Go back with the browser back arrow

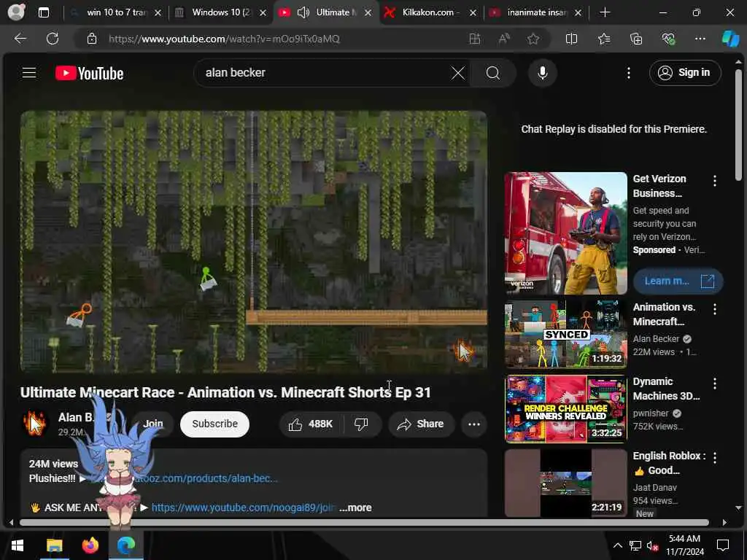(x=20, y=39)
